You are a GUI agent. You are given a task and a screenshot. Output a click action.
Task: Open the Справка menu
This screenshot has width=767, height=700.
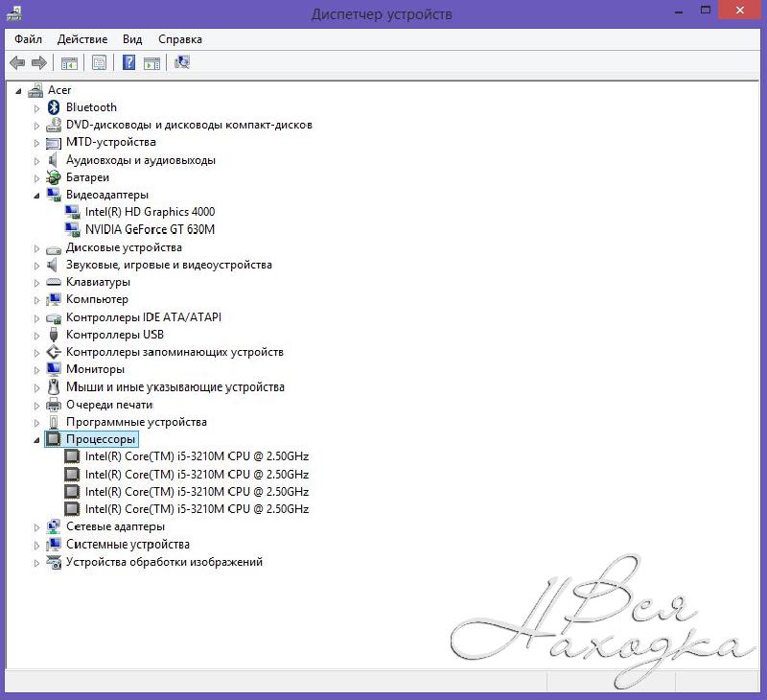(x=180, y=39)
